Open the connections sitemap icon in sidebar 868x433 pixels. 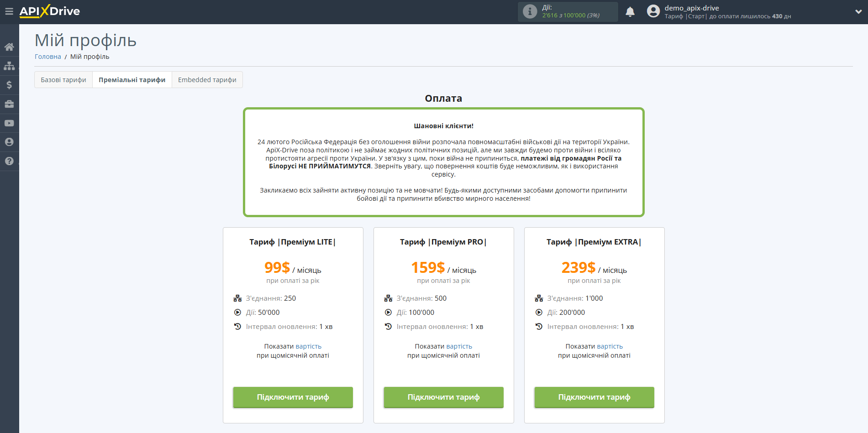click(x=9, y=66)
